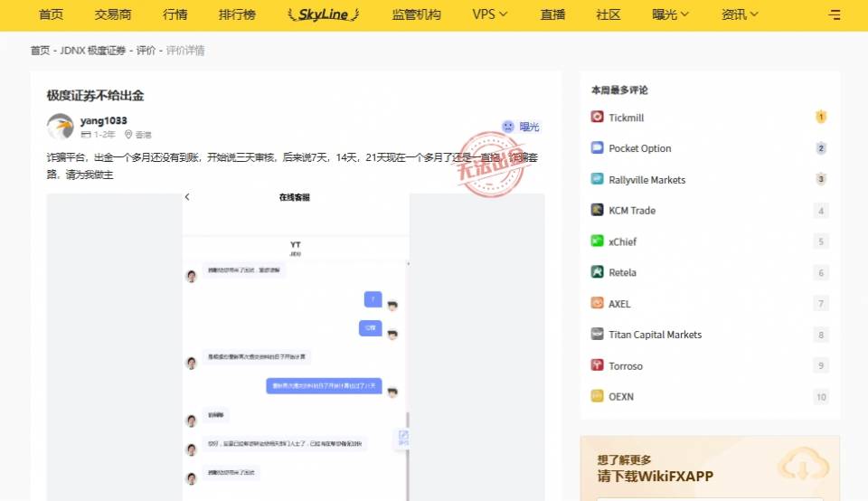868x501 pixels.
Task: Open the KCM Trade name link
Action: pos(632,211)
